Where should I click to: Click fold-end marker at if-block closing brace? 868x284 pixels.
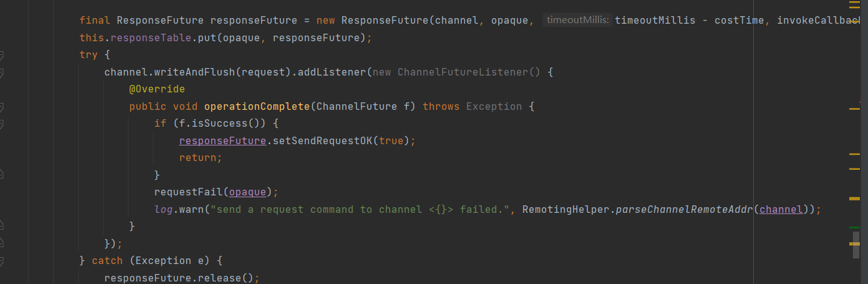[x=2, y=175]
